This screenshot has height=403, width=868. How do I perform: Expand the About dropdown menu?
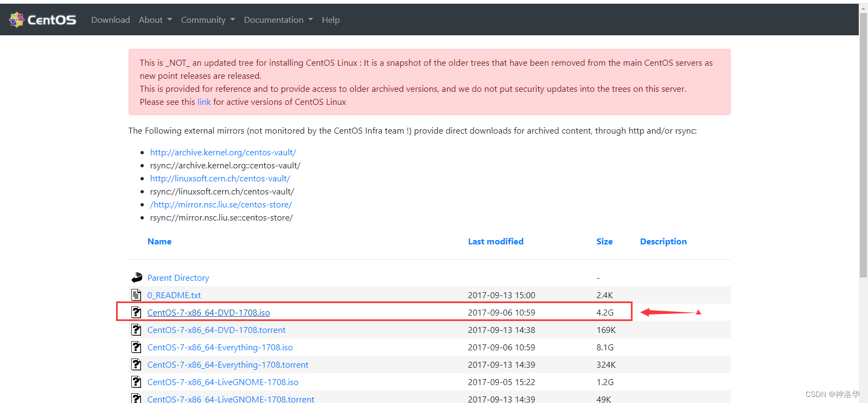[x=155, y=20]
